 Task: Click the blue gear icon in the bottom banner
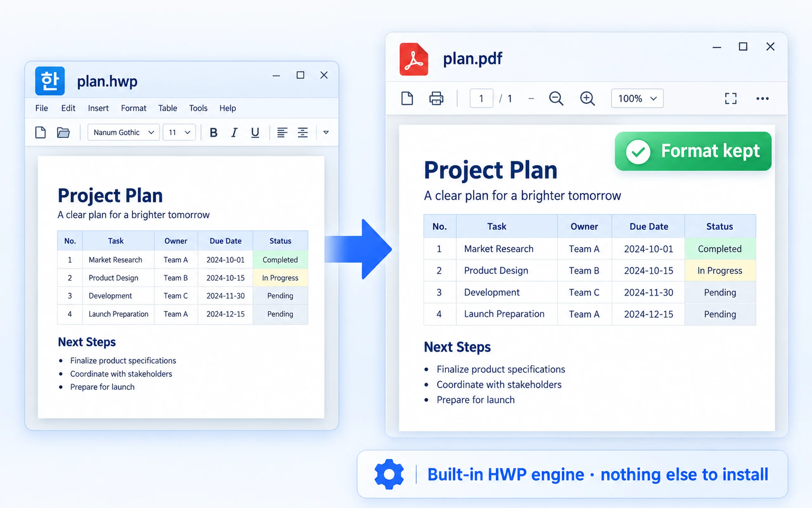pos(389,474)
